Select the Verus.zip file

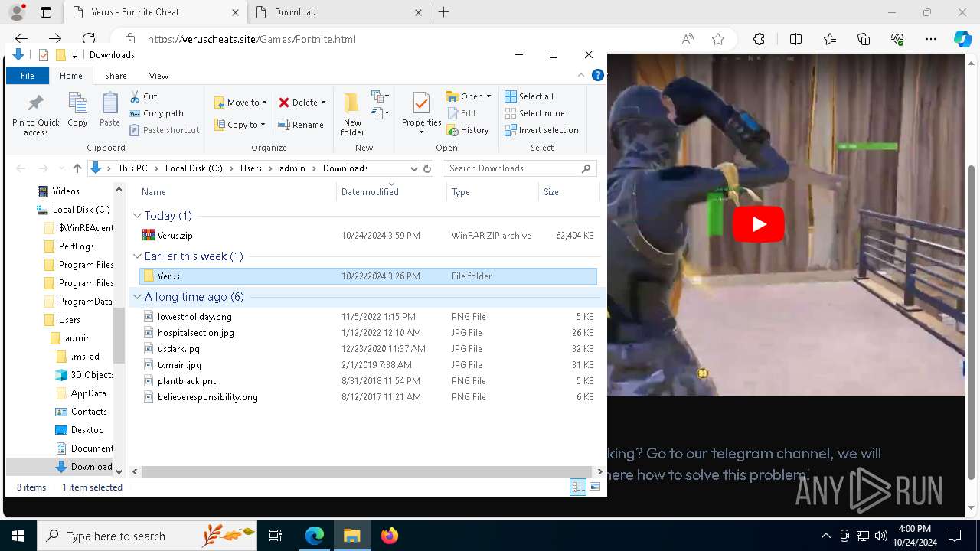pyautogui.click(x=367, y=236)
